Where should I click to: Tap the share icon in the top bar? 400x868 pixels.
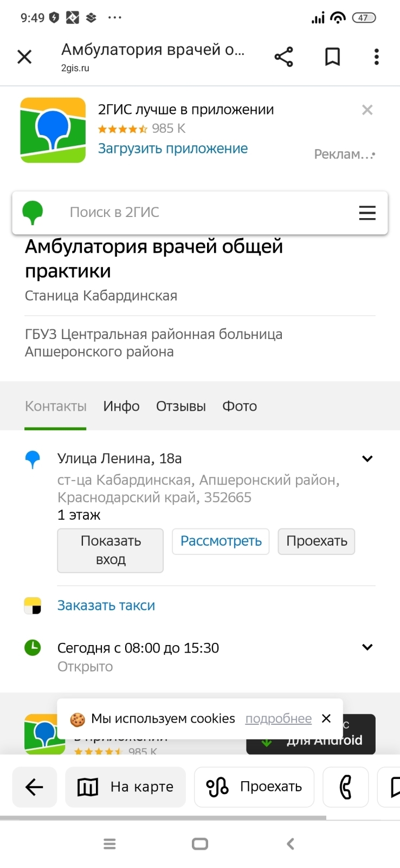(283, 57)
